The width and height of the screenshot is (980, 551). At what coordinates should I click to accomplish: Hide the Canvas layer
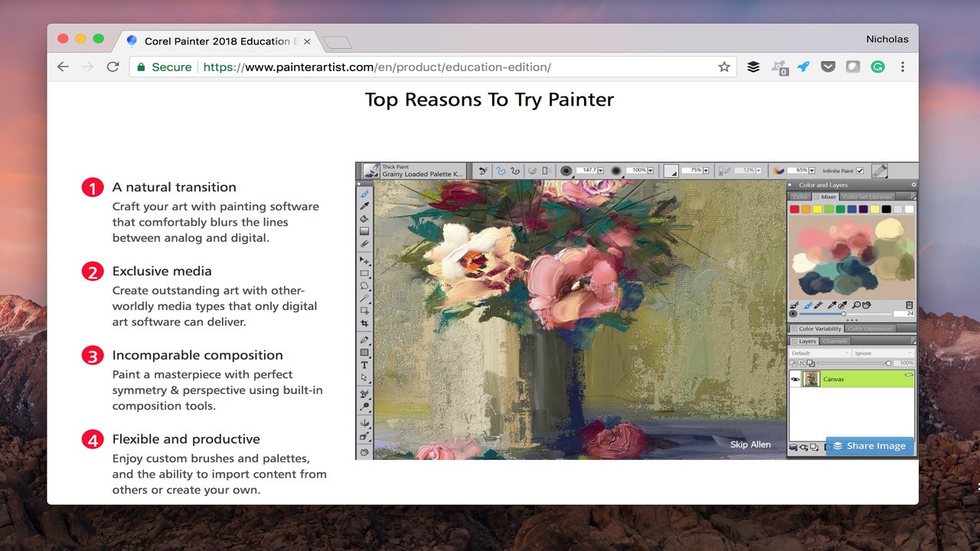tap(796, 379)
